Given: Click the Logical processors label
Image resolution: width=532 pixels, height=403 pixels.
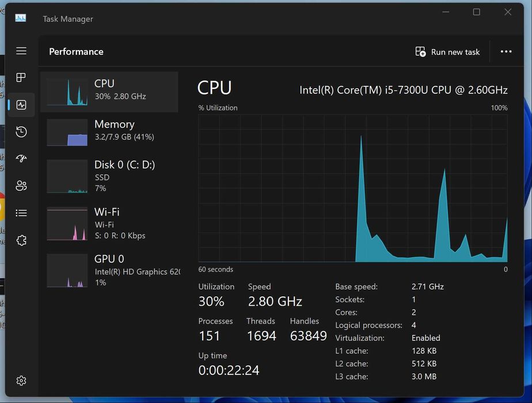Looking at the screenshot, I should pos(368,325).
